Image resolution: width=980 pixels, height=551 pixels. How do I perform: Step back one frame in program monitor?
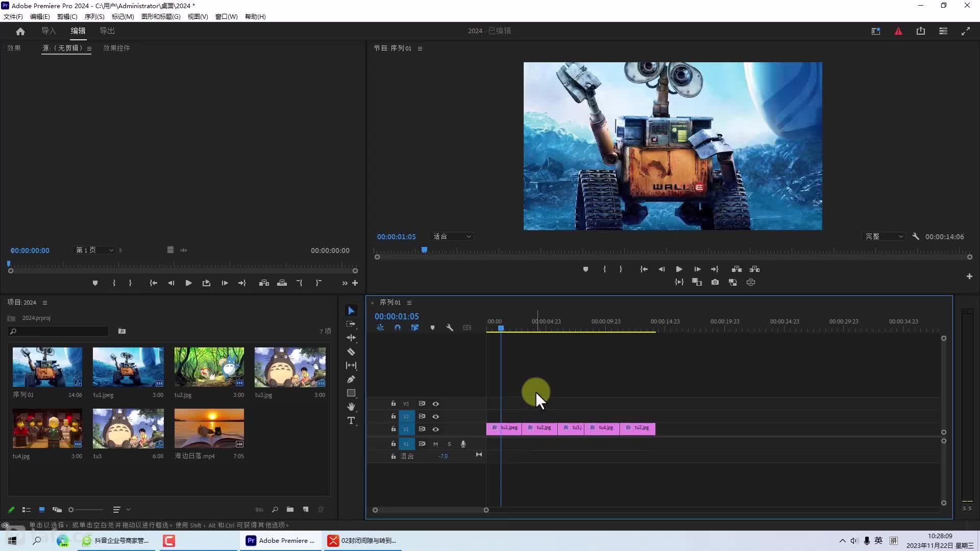661,269
